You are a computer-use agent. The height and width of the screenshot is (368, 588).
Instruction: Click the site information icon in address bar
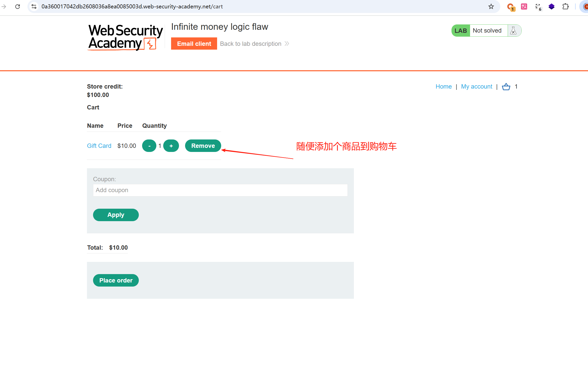[x=34, y=7]
